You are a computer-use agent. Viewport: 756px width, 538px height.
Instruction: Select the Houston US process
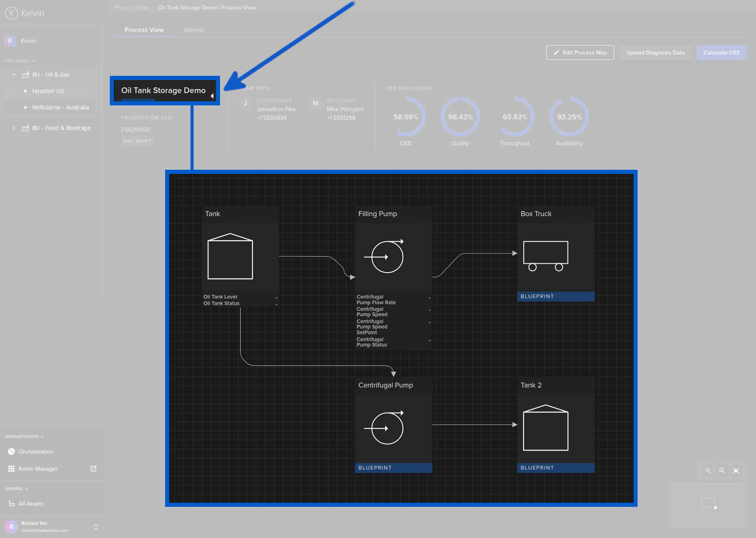(48, 91)
